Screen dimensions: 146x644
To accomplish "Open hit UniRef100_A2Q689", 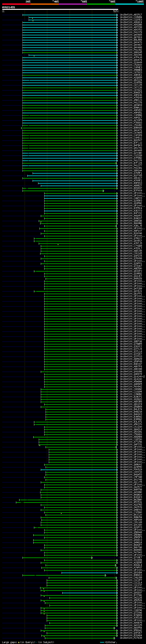I will pos(131,77).
